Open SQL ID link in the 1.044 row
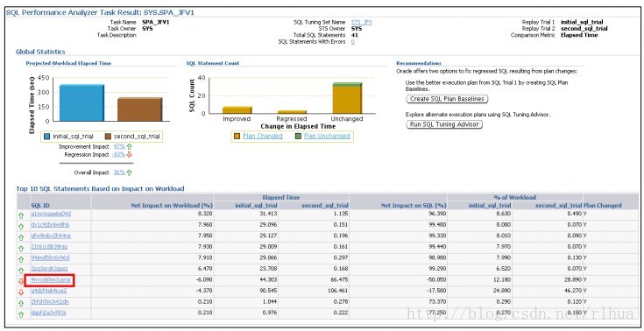 (x=50, y=302)
